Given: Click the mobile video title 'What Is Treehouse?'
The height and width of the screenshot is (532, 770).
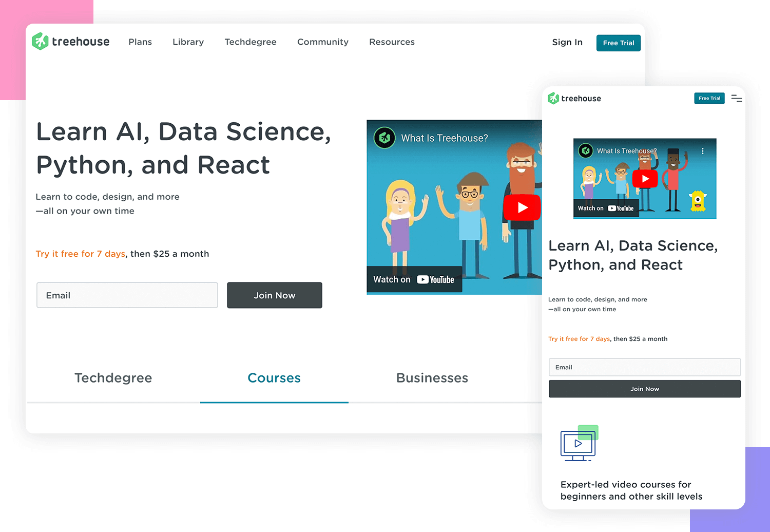Looking at the screenshot, I should (627, 151).
